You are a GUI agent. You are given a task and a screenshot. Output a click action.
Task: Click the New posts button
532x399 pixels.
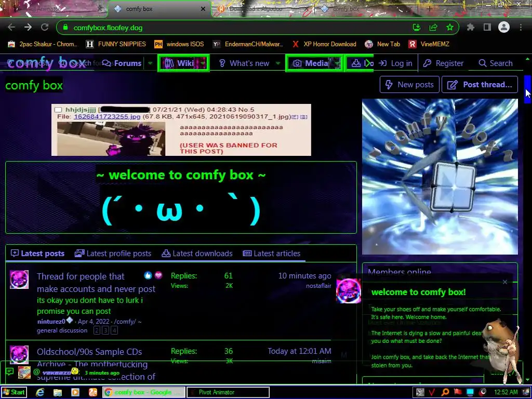(x=409, y=85)
